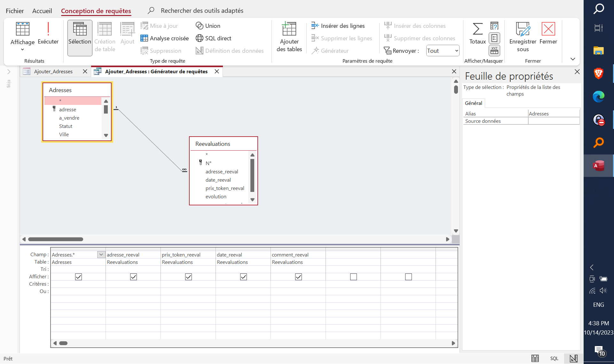The image size is (614, 364).
Task: Switch to SQL view in status bar
Action: click(554, 359)
